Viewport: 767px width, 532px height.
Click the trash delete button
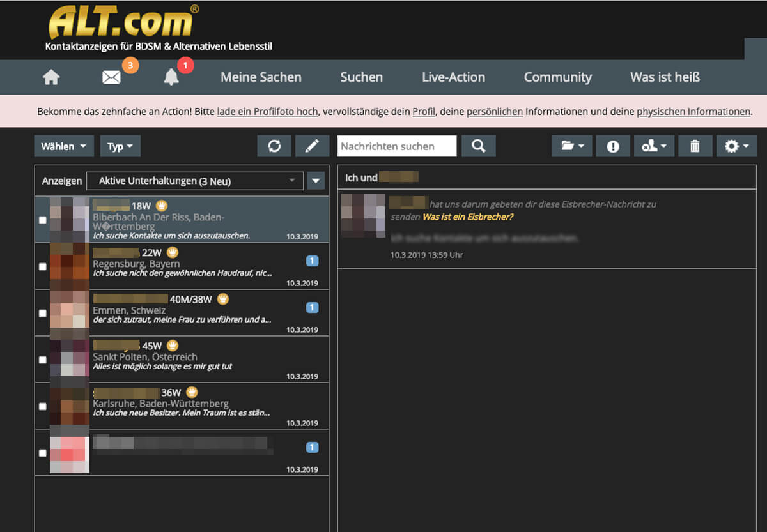click(x=695, y=146)
